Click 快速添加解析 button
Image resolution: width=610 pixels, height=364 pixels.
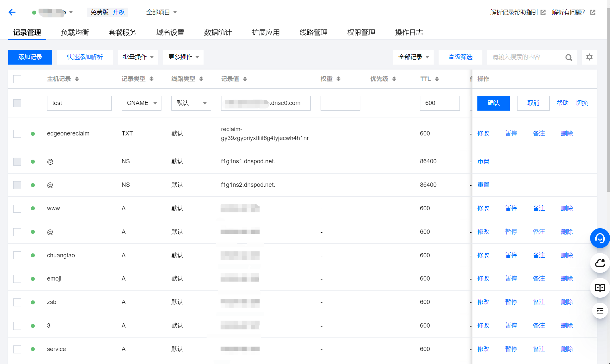[x=85, y=57]
